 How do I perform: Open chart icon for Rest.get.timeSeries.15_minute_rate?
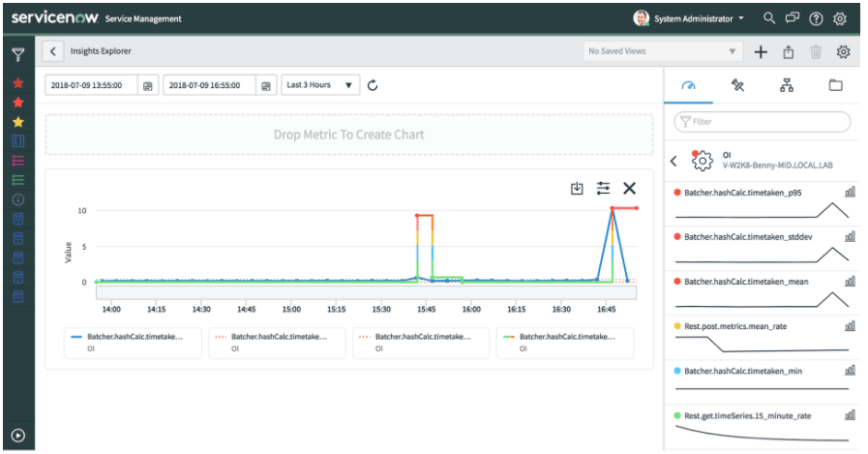(850, 416)
